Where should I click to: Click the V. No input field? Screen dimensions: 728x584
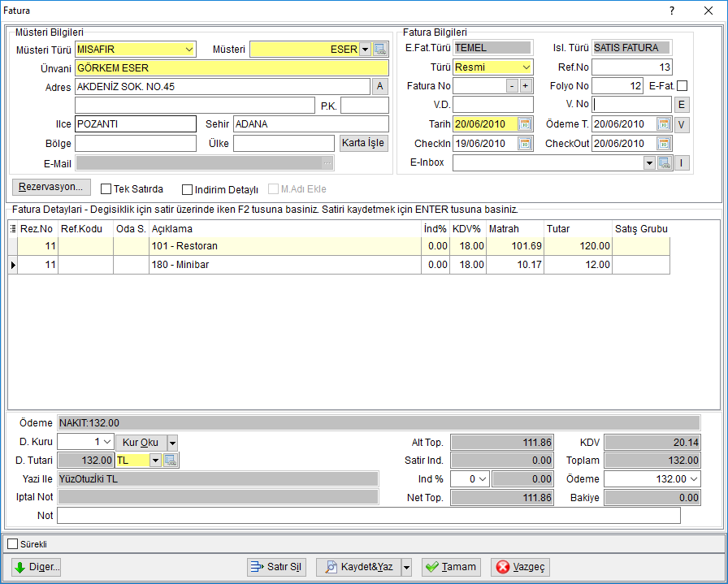pos(631,105)
